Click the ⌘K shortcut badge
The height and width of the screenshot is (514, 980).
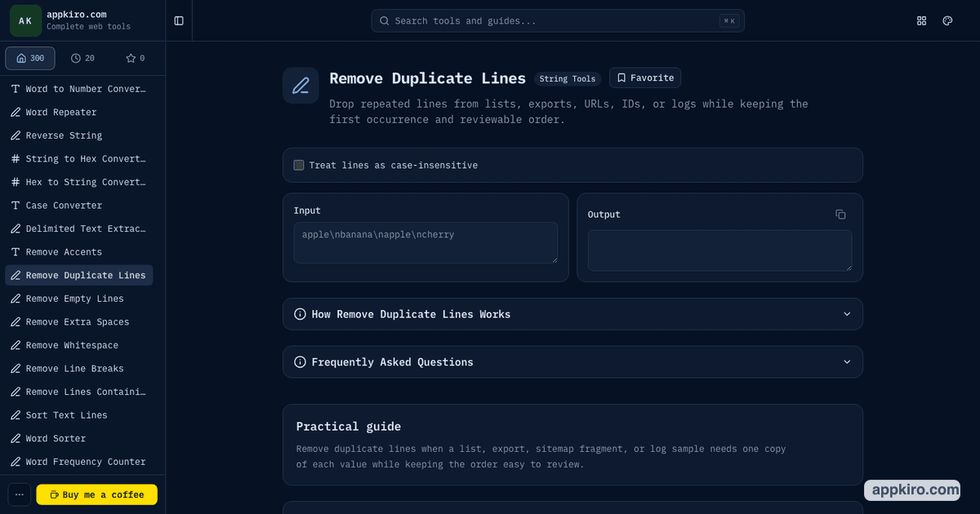coord(729,21)
